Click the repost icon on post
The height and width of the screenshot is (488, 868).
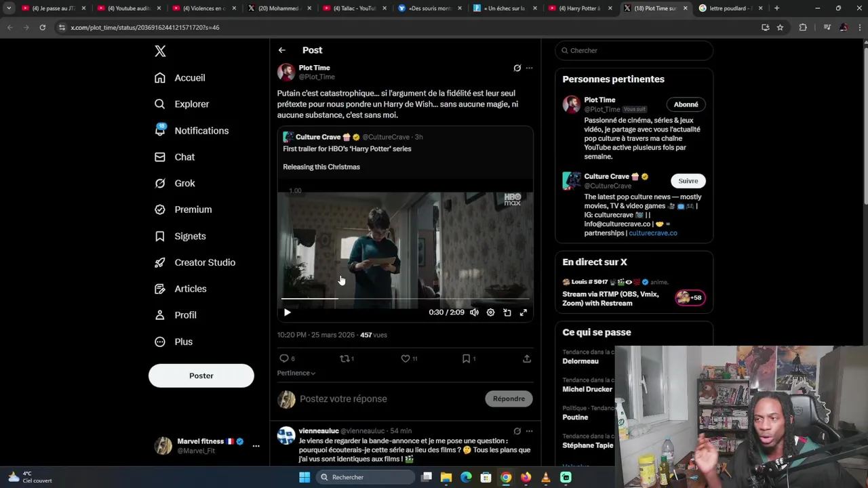click(344, 359)
